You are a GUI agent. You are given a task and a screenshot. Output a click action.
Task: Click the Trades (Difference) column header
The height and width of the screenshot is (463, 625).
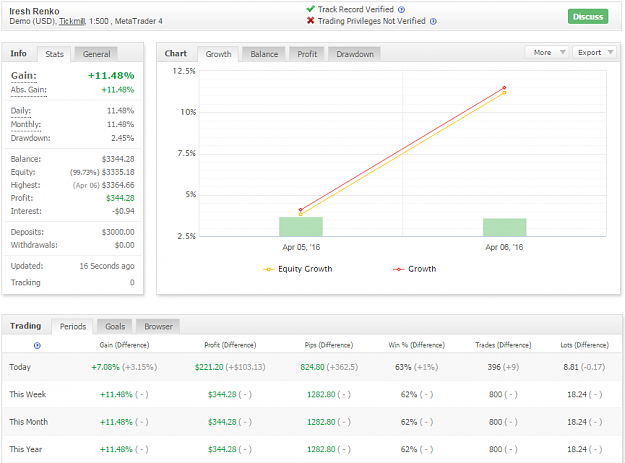coord(503,345)
